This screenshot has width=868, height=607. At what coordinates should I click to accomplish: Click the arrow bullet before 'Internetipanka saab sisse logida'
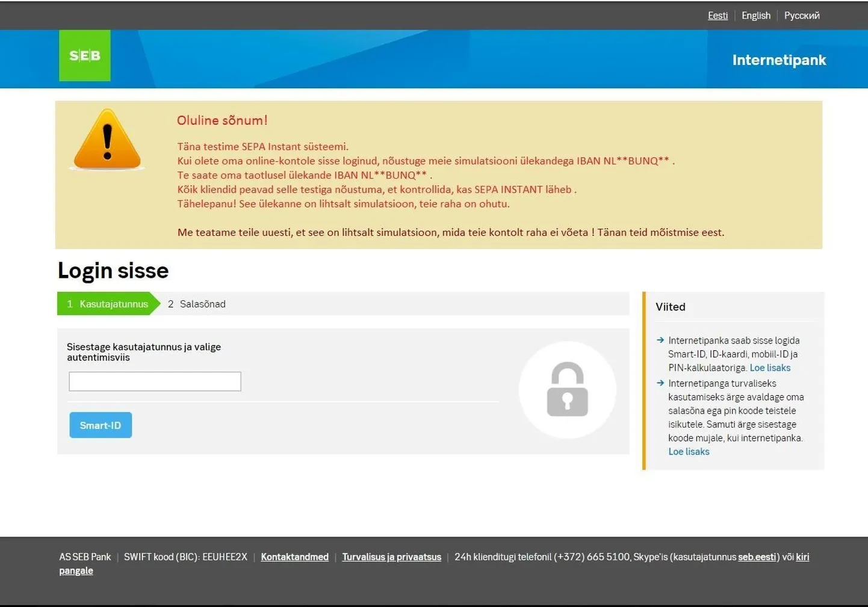click(x=660, y=340)
